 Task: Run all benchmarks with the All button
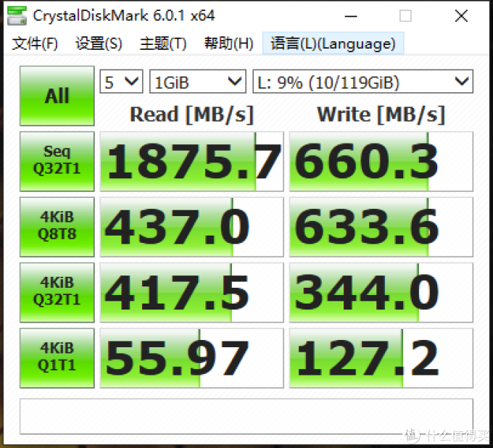tap(57, 96)
